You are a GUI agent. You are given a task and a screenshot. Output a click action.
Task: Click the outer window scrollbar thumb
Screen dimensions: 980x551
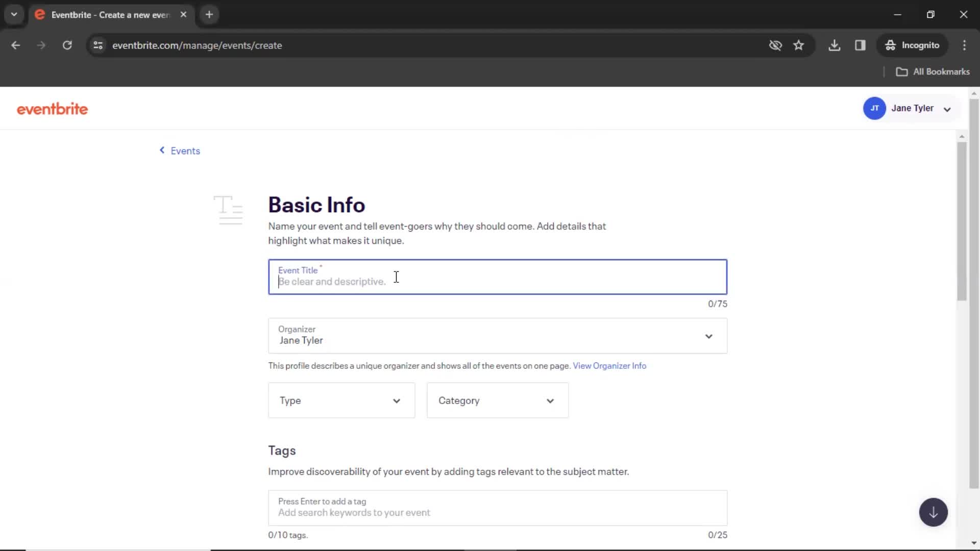pyautogui.click(x=974, y=293)
